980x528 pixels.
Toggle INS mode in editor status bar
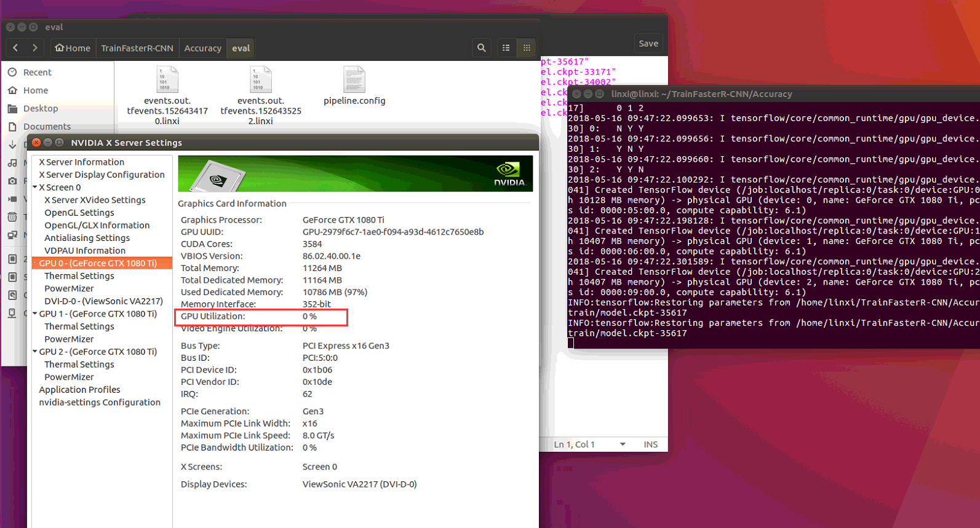(x=650, y=444)
